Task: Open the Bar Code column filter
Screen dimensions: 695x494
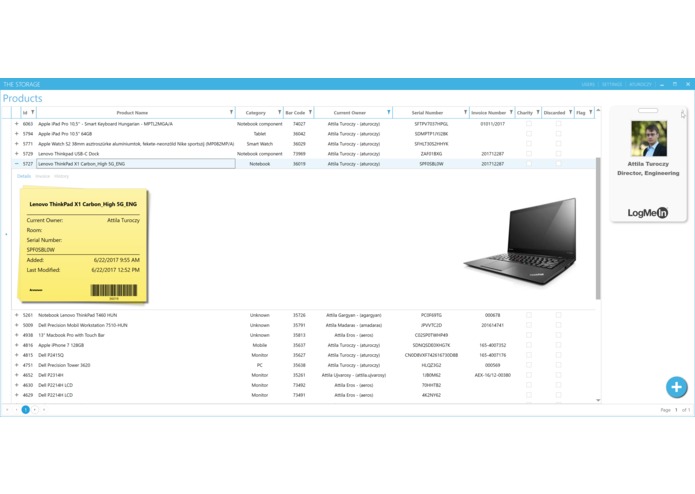Action: pyautogui.click(x=310, y=113)
